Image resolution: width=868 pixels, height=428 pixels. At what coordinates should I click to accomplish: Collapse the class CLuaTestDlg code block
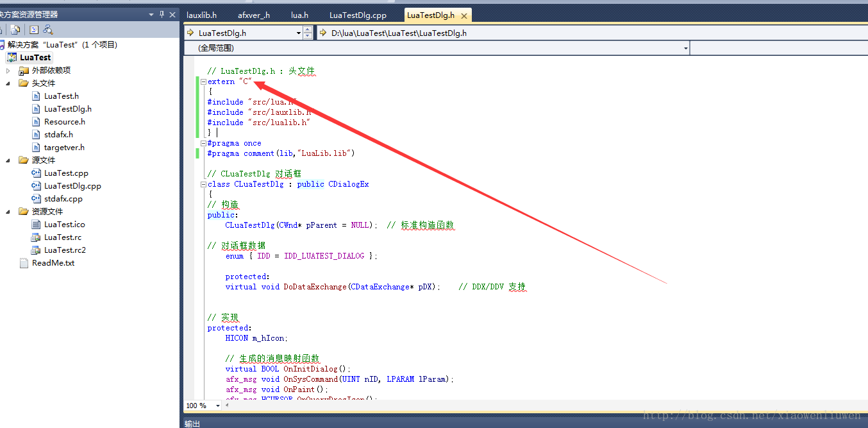click(x=203, y=184)
